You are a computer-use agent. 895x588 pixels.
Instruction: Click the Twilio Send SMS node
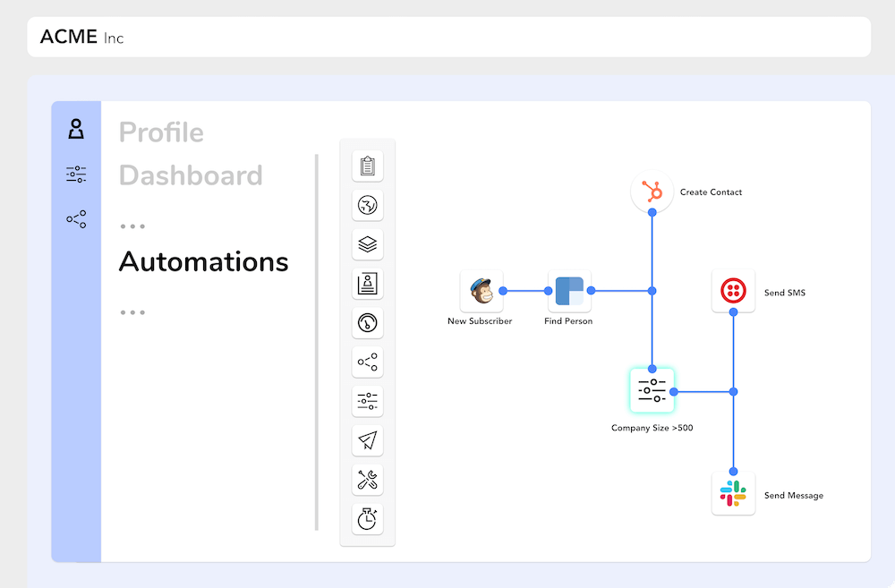[734, 291]
